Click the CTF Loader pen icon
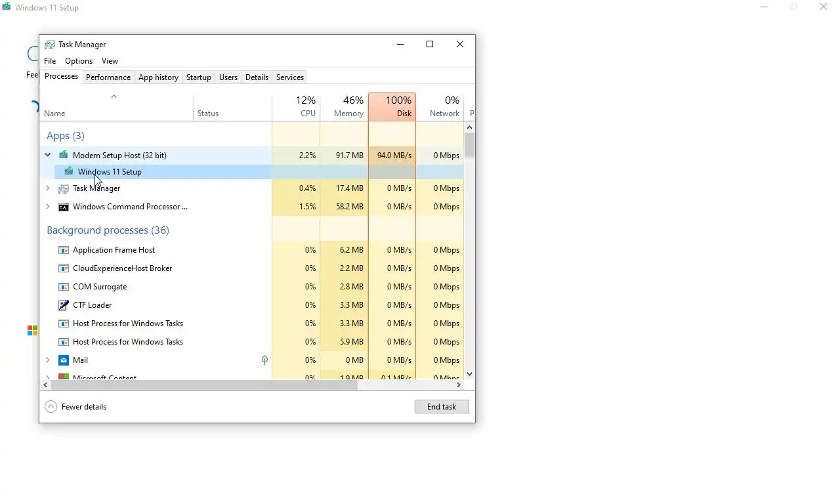Viewport: 840px width, 504px height. (x=64, y=305)
